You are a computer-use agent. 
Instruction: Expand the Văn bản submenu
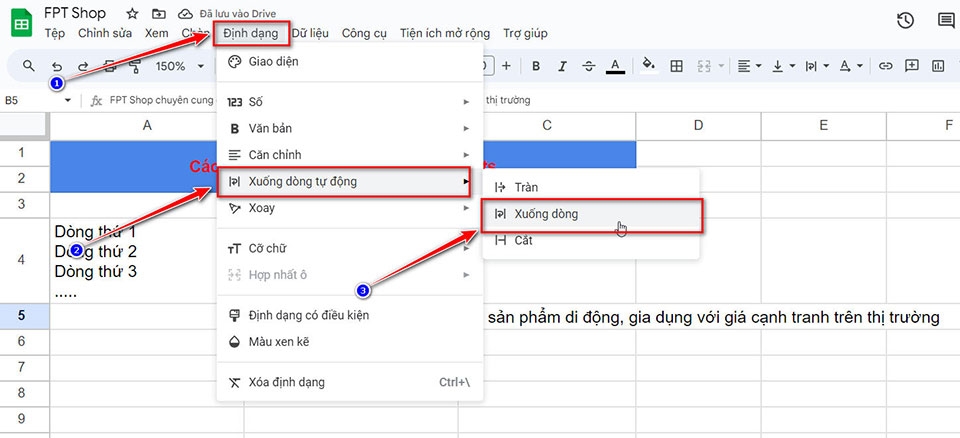point(350,129)
